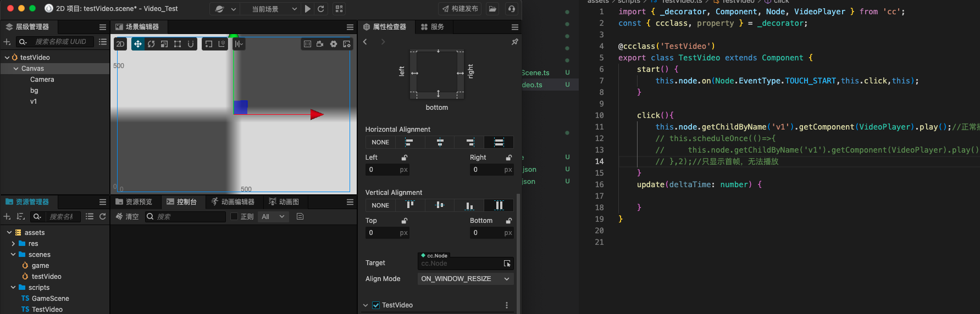
Task: Open the headset support icon
Action: (512, 9)
